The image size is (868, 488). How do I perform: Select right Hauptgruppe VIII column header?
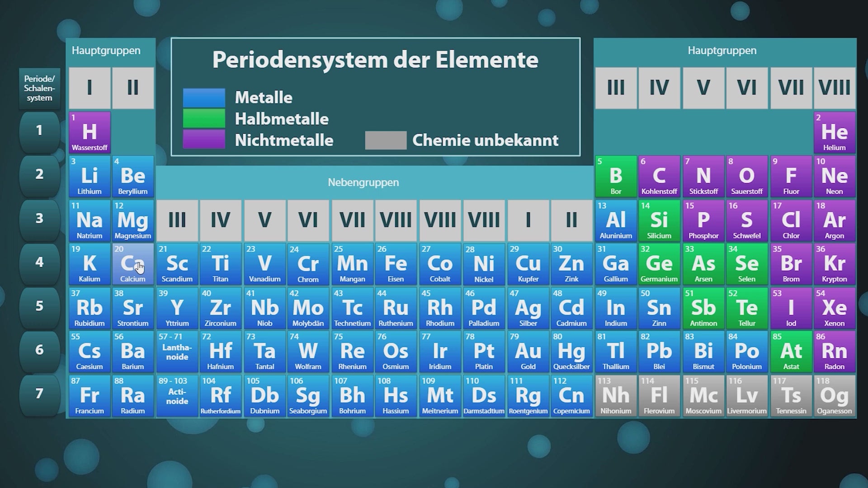tap(835, 88)
